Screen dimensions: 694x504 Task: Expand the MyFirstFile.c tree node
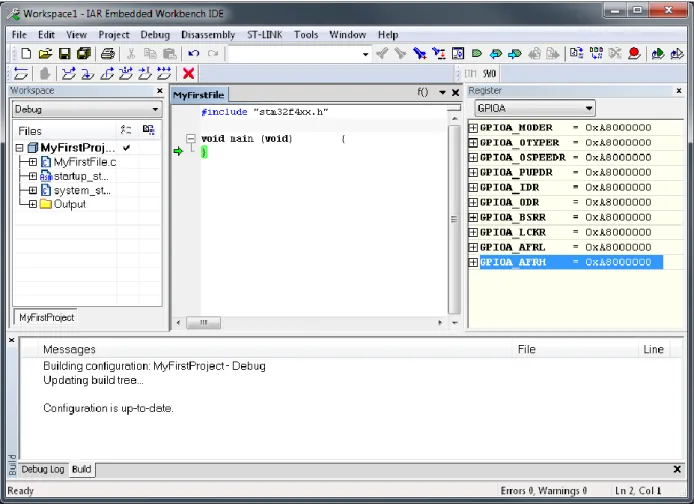pyautogui.click(x=33, y=162)
